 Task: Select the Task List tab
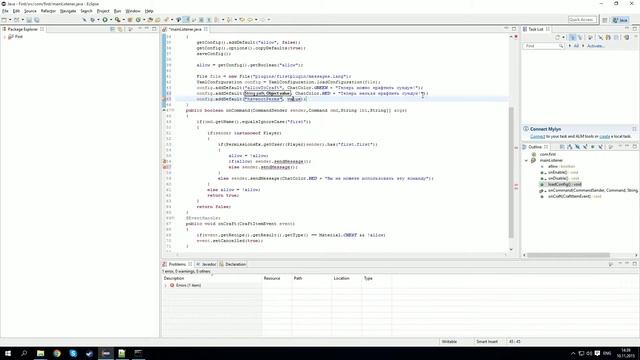(x=536, y=29)
